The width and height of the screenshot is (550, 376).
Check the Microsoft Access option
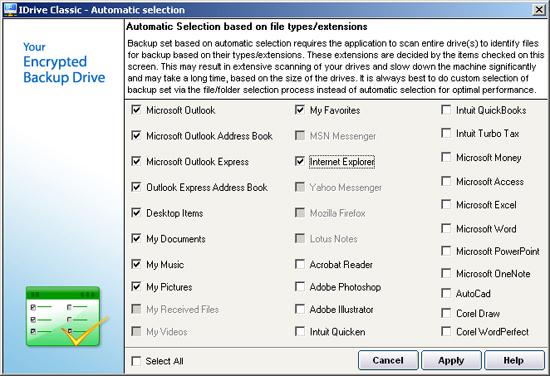[x=446, y=181]
